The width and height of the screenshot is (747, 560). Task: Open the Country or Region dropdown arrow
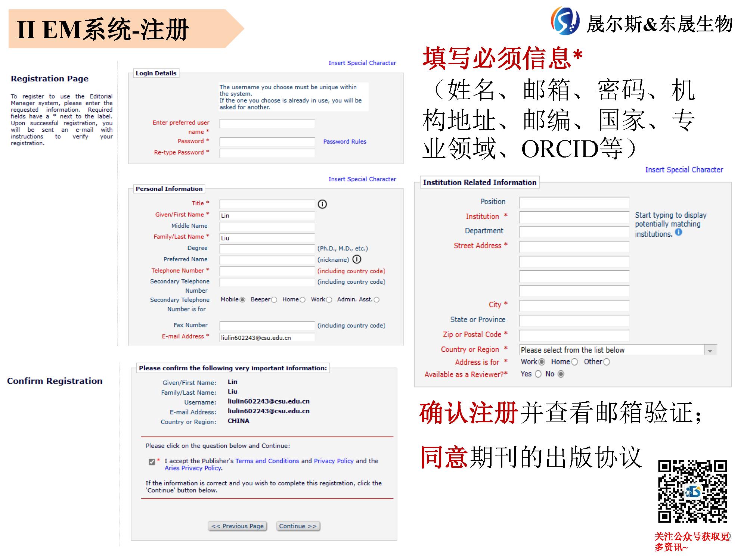pyautogui.click(x=710, y=350)
